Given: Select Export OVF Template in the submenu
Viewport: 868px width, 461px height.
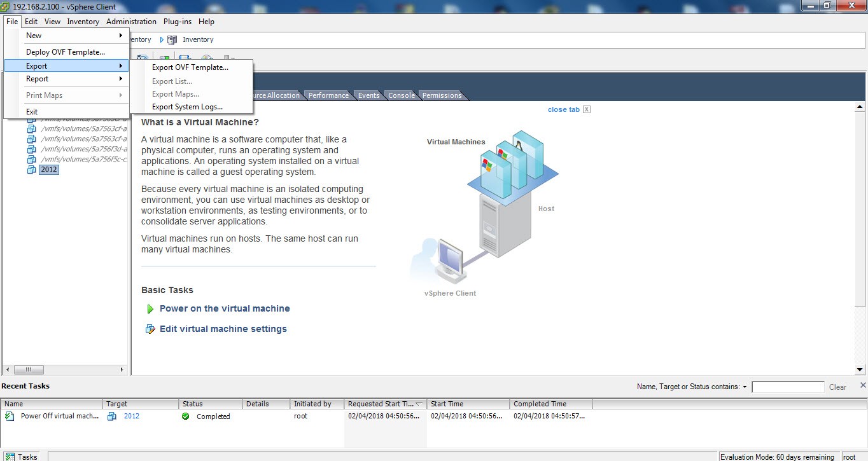Looking at the screenshot, I should (192, 67).
